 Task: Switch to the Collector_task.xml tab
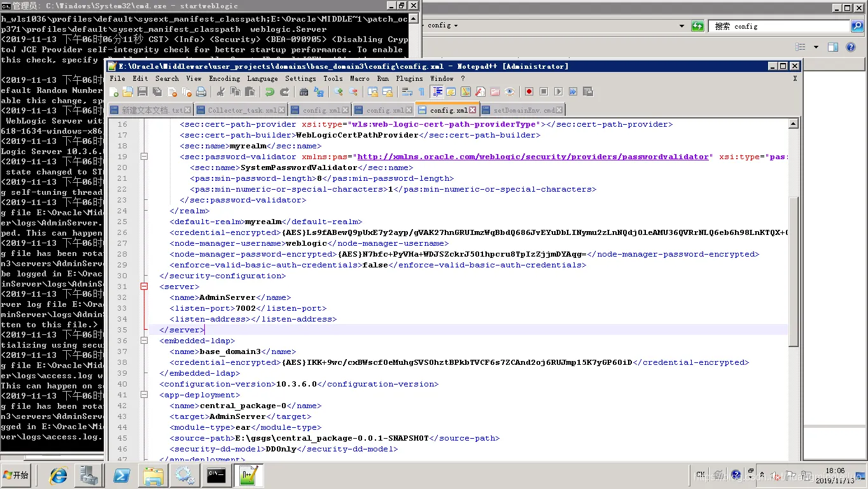(x=242, y=110)
